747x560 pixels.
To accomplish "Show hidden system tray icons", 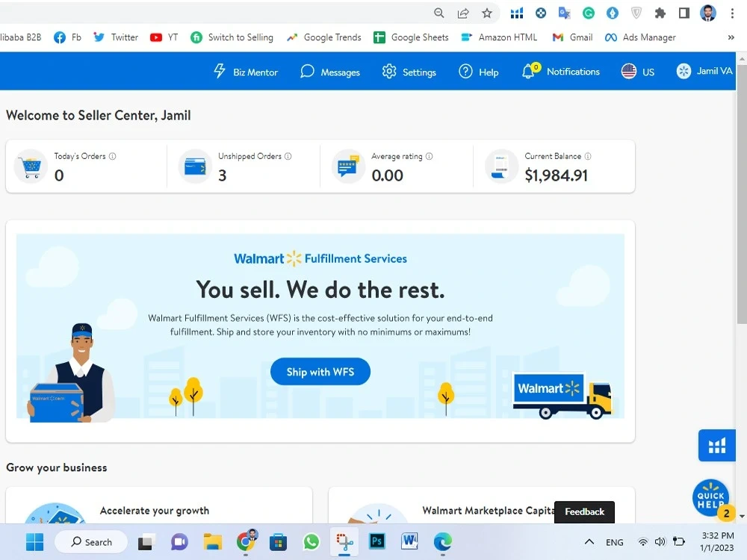I will coord(589,542).
